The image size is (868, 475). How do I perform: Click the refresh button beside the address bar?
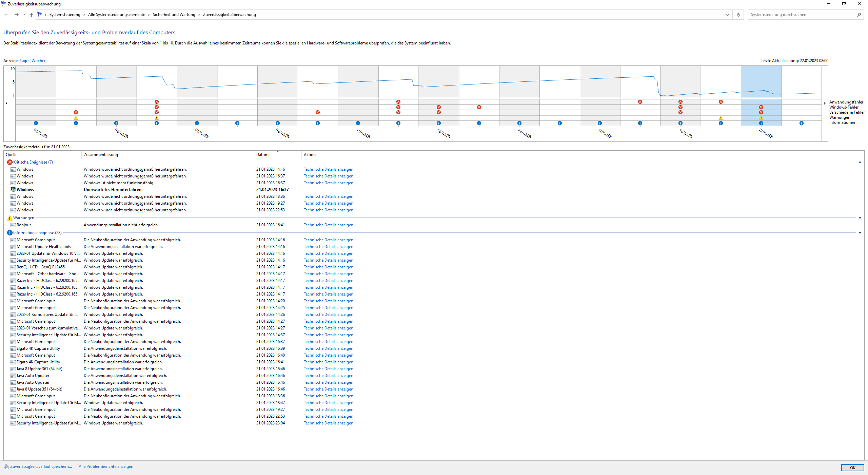pos(738,15)
